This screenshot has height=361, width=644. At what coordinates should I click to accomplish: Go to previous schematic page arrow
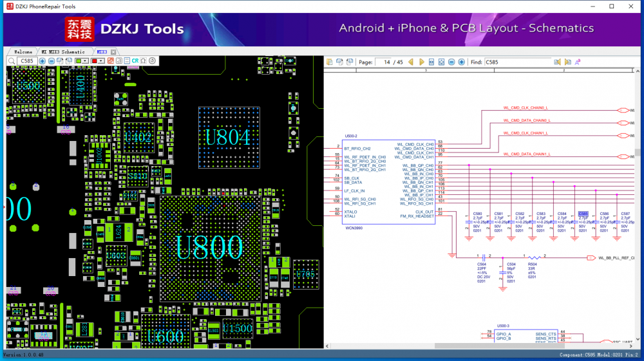pyautogui.click(x=412, y=62)
